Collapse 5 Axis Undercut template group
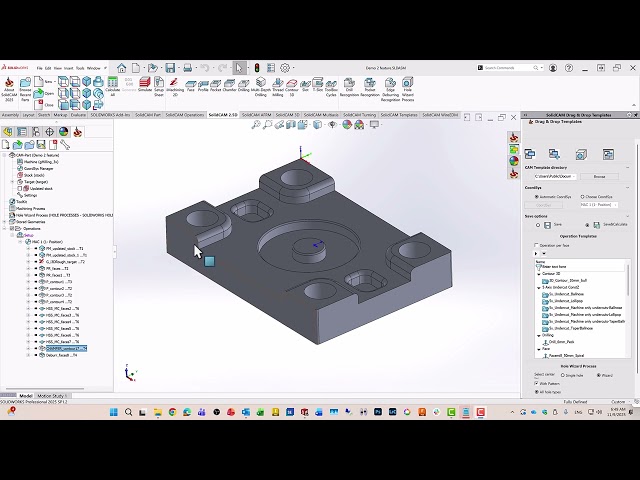The width and height of the screenshot is (640, 480). click(539, 288)
